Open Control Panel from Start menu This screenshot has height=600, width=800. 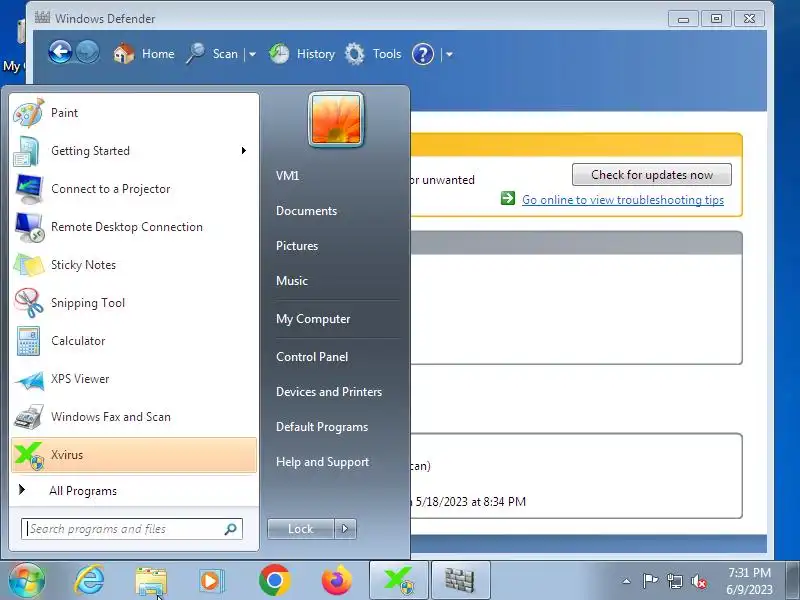tap(312, 357)
